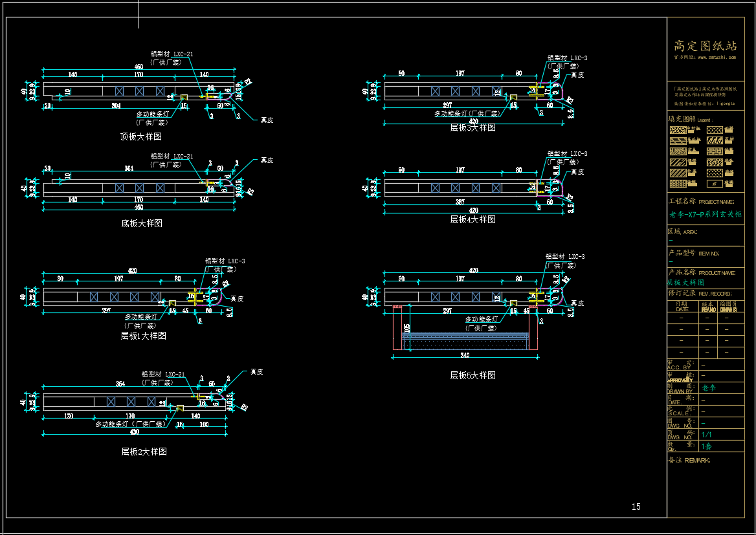Select the '铝型材 LXC-3' label in 层板1 drawing
The image size is (756, 535).
[x=225, y=261]
